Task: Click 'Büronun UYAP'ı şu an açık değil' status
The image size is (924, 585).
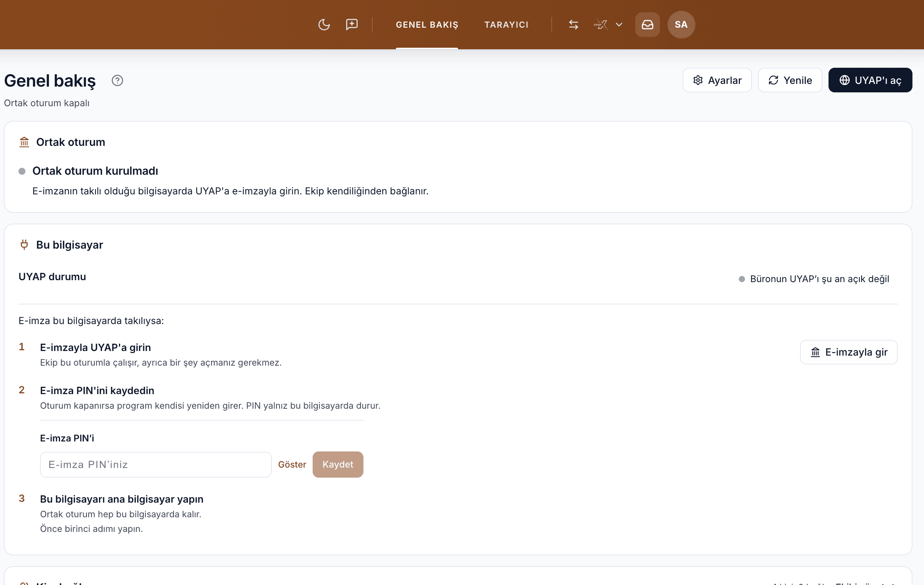Action: click(820, 279)
